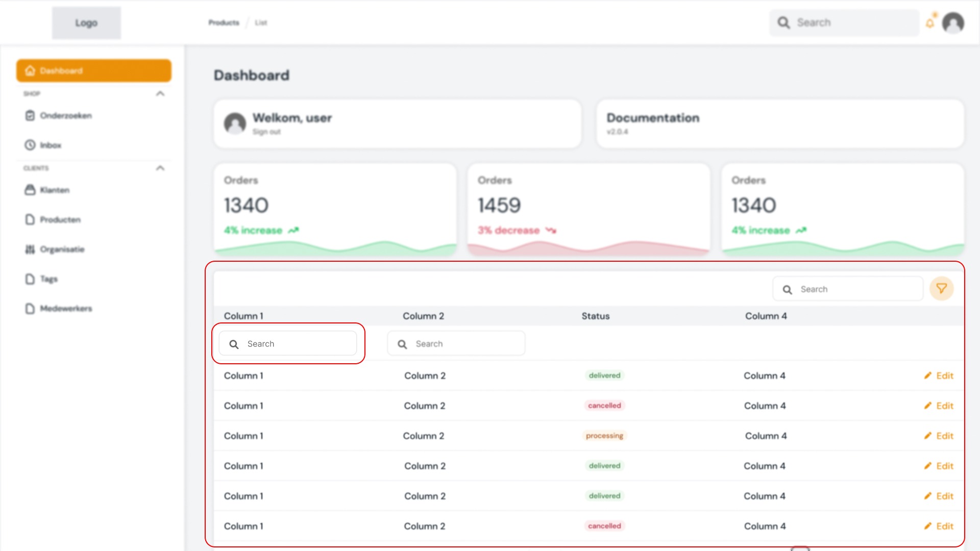Open the Dashboard home icon in sidebar
980x551 pixels.
pyautogui.click(x=30, y=70)
